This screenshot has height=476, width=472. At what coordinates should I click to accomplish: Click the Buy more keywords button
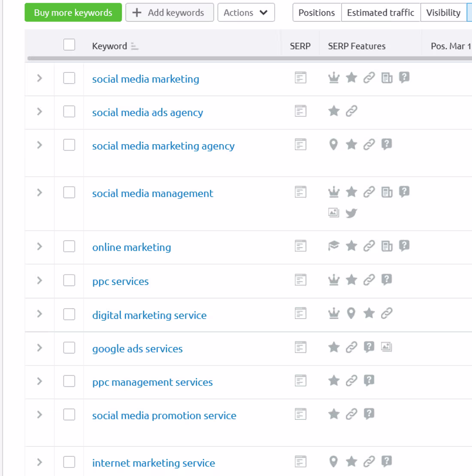point(73,12)
